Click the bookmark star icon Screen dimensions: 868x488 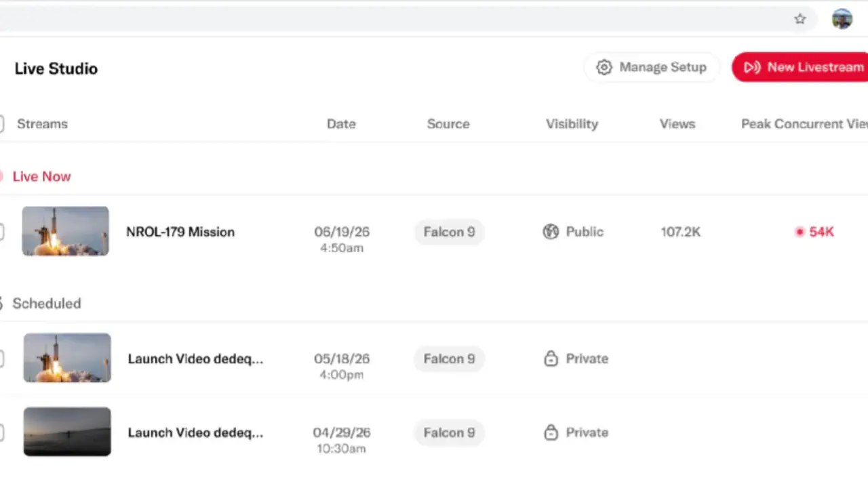pos(800,19)
